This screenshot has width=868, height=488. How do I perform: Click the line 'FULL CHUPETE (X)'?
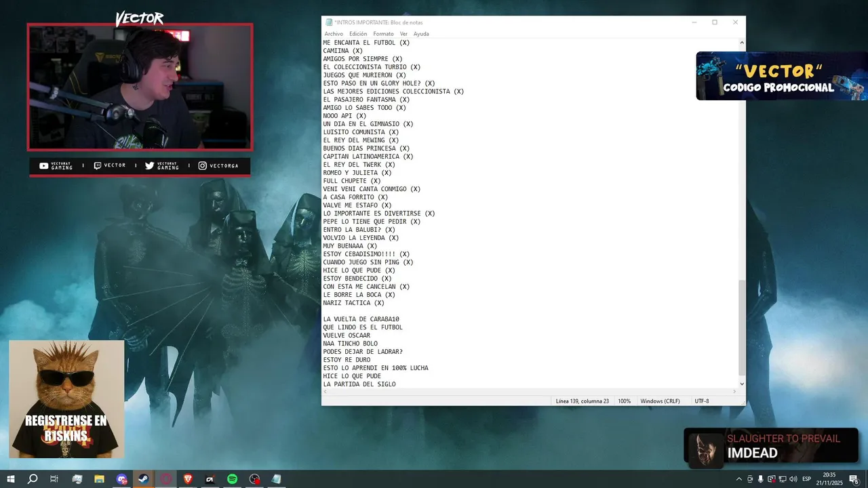tap(352, 181)
